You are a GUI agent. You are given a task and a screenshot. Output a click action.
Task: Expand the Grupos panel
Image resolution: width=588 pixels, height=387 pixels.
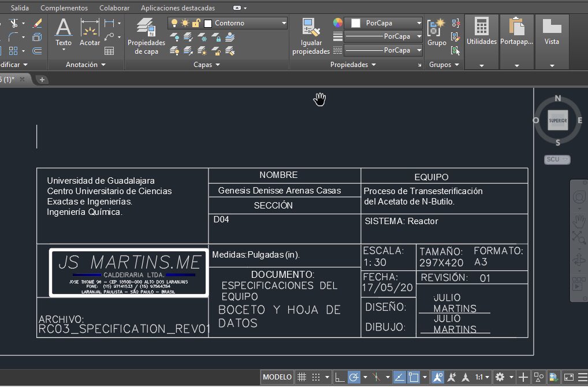pyautogui.click(x=444, y=65)
